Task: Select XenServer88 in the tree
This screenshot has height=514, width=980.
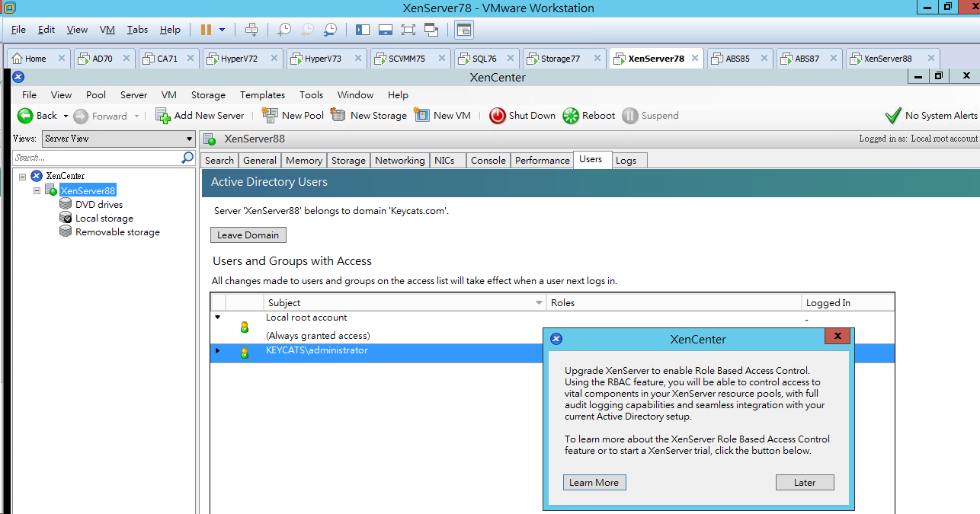Action: click(88, 190)
